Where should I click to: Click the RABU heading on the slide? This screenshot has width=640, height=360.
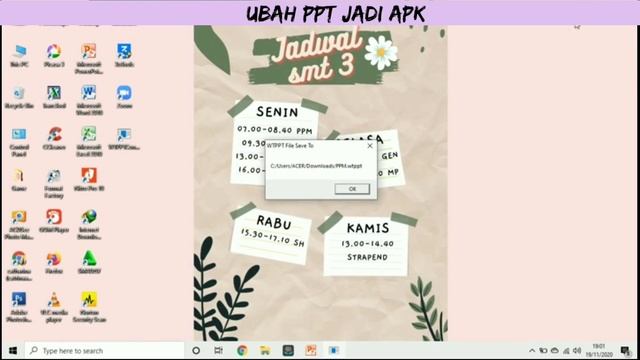coord(274,222)
